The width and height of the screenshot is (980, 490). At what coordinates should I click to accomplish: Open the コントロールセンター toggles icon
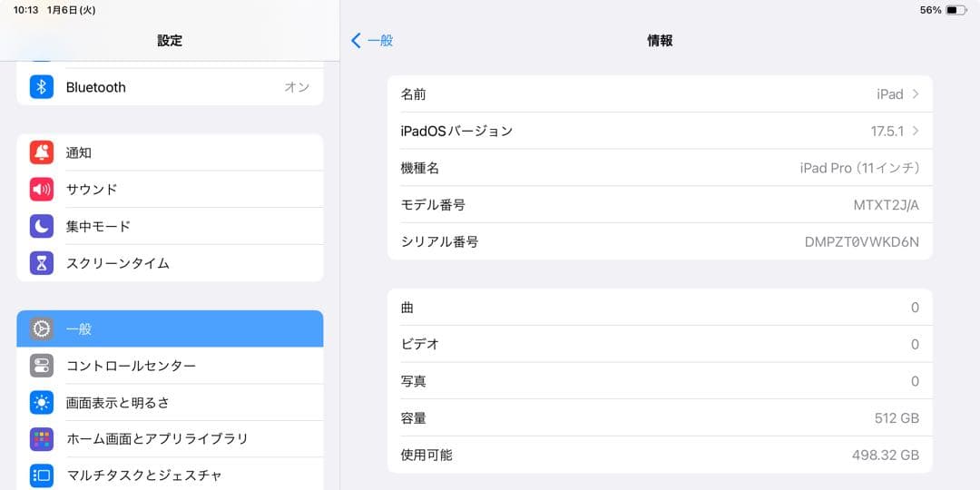[x=41, y=366]
